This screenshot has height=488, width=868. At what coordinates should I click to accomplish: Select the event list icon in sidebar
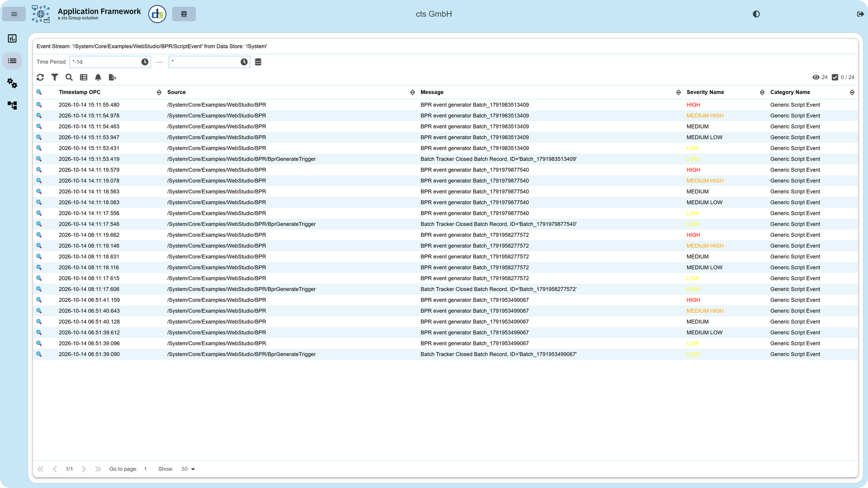[x=12, y=61]
